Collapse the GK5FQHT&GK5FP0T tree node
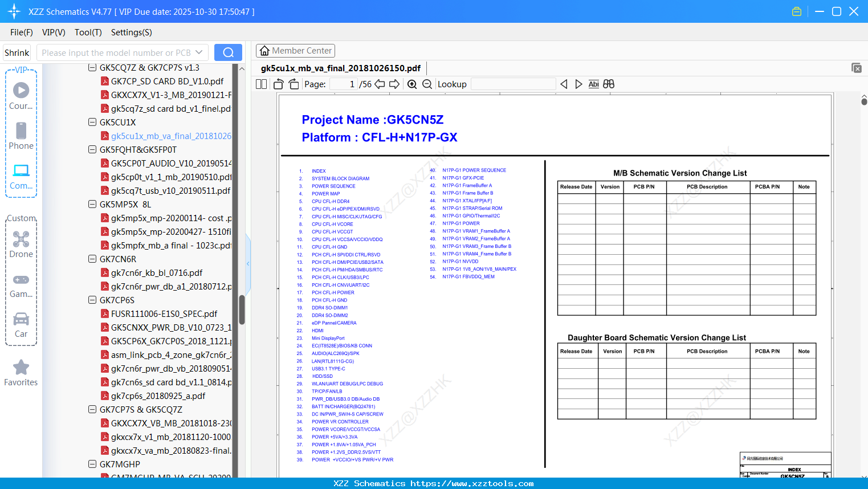The image size is (868, 489). coord(92,149)
